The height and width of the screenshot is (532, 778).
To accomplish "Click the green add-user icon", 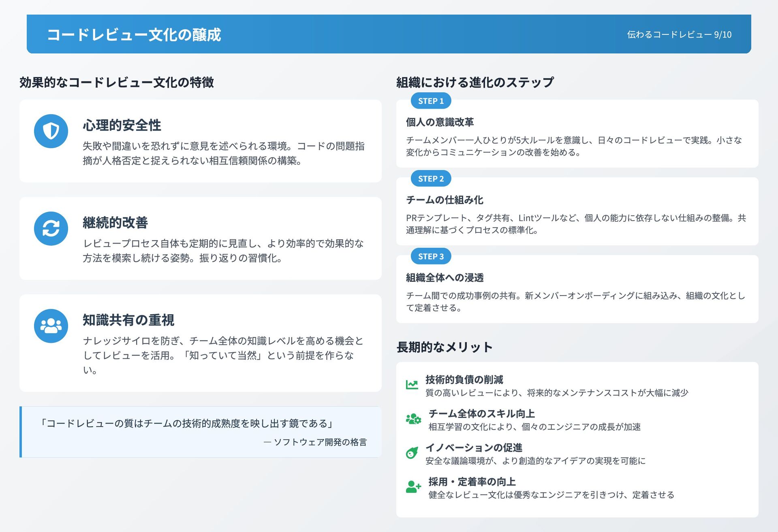I will tap(413, 487).
